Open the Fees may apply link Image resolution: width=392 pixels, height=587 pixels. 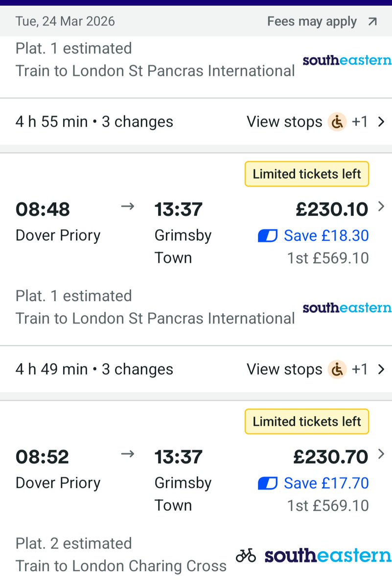click(312, 22)
